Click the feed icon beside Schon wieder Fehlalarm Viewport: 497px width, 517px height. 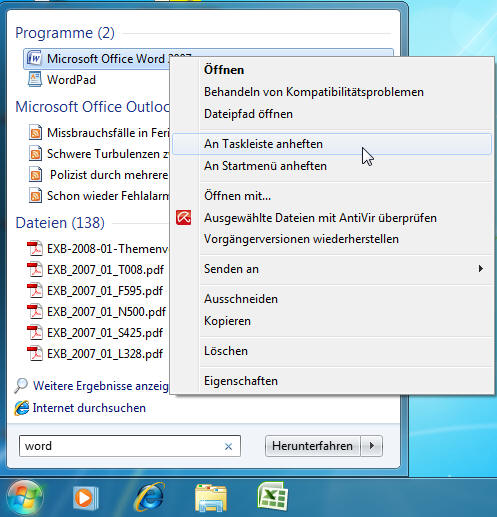pos(35,196)
